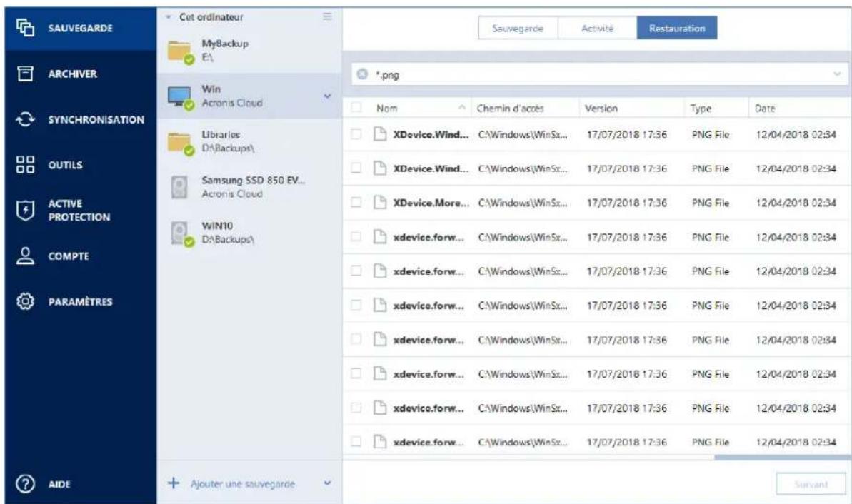Open Active Protection shield icon
The height and width of the screenshot is (504, 852).
click(25, 210)
